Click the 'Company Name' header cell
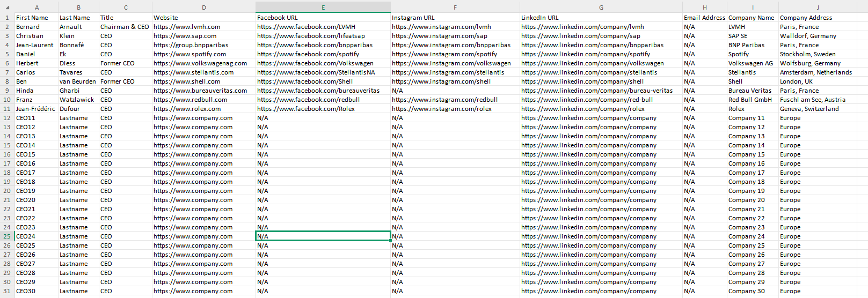868x298 pixels. 753,18
